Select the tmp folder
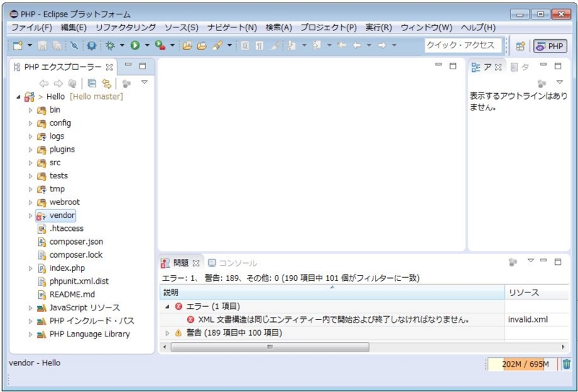Screen dimensions: 578x392 pyautogui.click(x=57, y=189)
